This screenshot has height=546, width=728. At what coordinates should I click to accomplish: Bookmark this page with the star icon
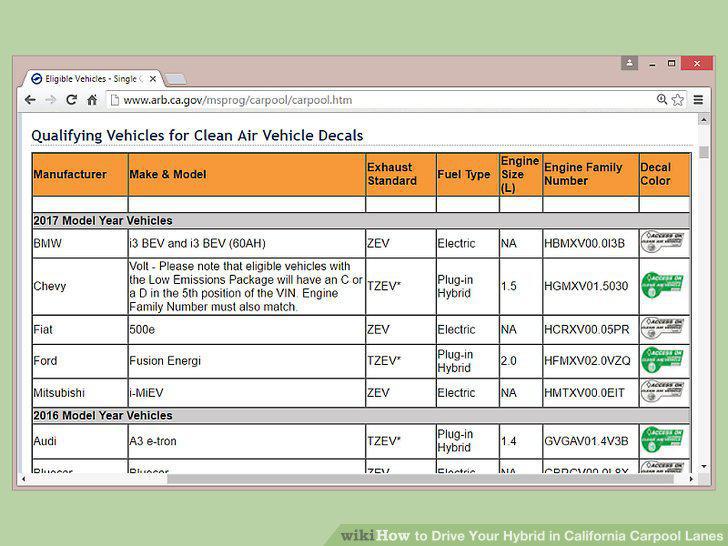tap(677, 100)
